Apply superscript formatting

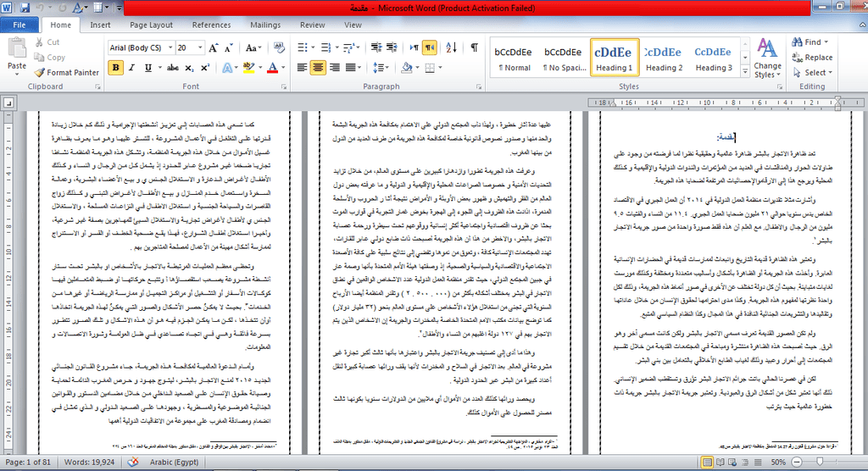coord(205,68)
